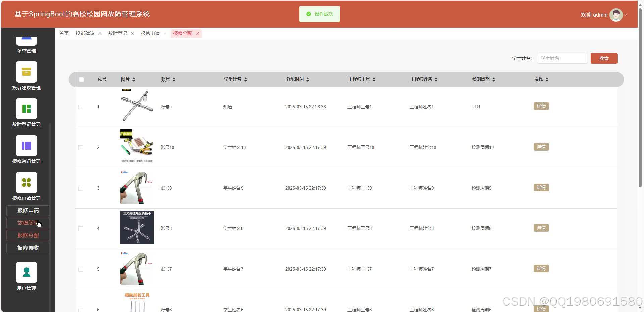Viewport: 644px width, 312px height.
Task: Check the row 1 checkbox for 账号a
Action: pos(81,107)
